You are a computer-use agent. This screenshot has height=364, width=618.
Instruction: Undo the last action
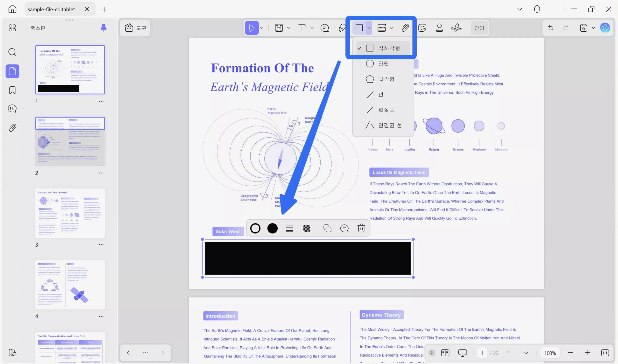pyautogui.click(x=551, y=28)
